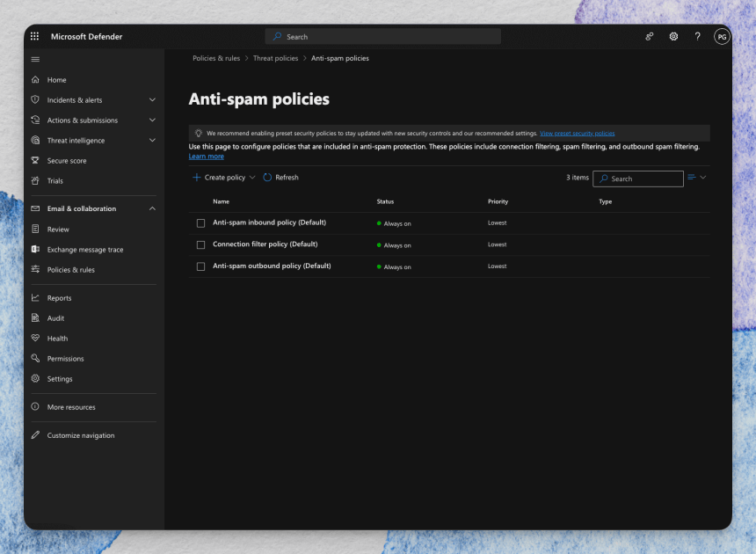Select the Connection filter policy checkbox

click(200, 244)
